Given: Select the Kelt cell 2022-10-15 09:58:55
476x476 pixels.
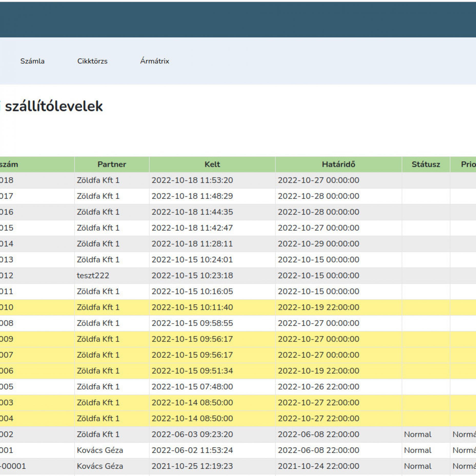Looking at the screenshot, I should pos(192,323).
